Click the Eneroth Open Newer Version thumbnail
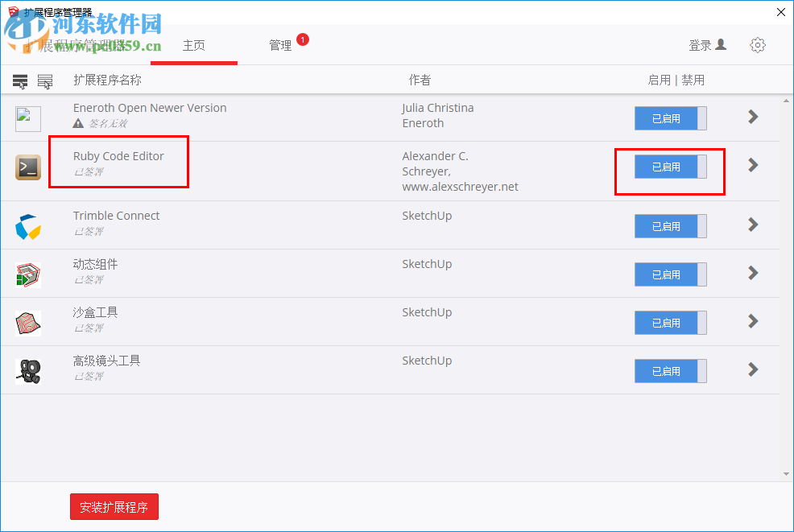 click(27, 118)
